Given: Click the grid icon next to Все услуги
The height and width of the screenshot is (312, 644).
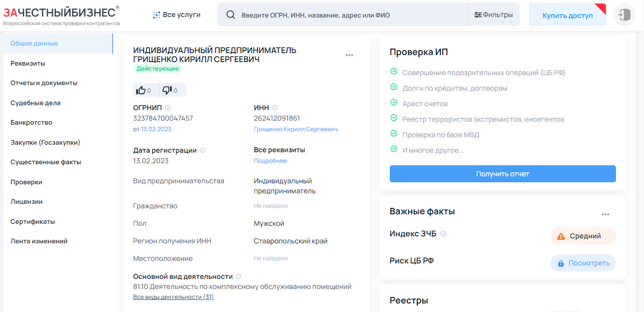Looking at the screenshot, I should click(156, 14).
